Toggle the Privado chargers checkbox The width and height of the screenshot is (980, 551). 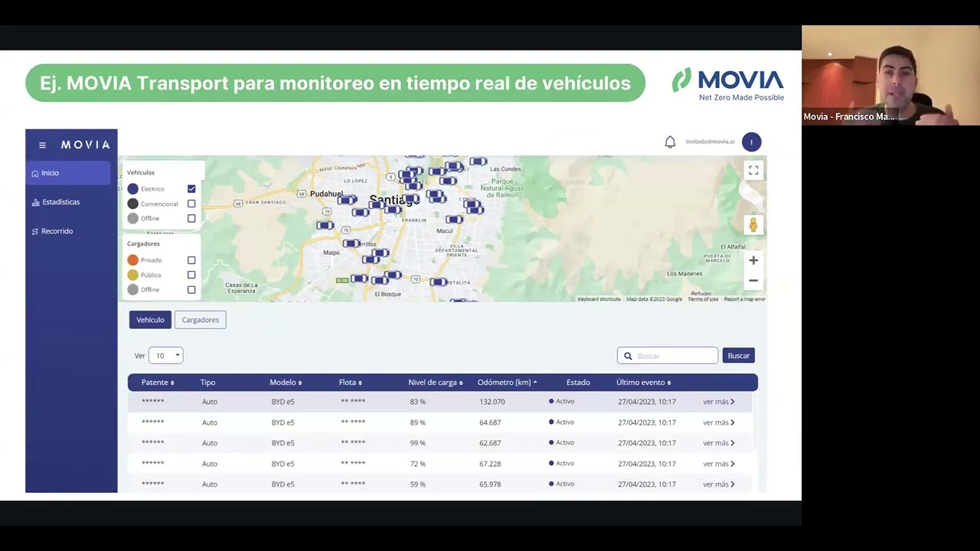[x=191, y=260]
